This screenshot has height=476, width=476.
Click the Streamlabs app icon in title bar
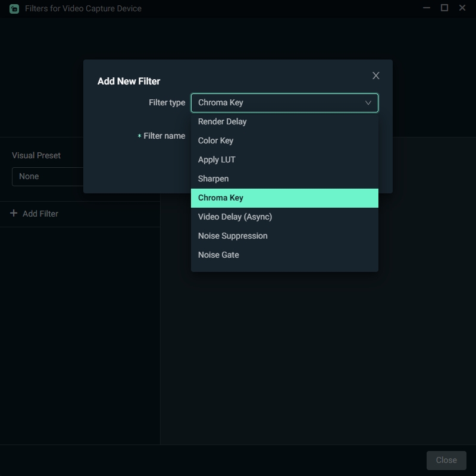coord(14,9)
